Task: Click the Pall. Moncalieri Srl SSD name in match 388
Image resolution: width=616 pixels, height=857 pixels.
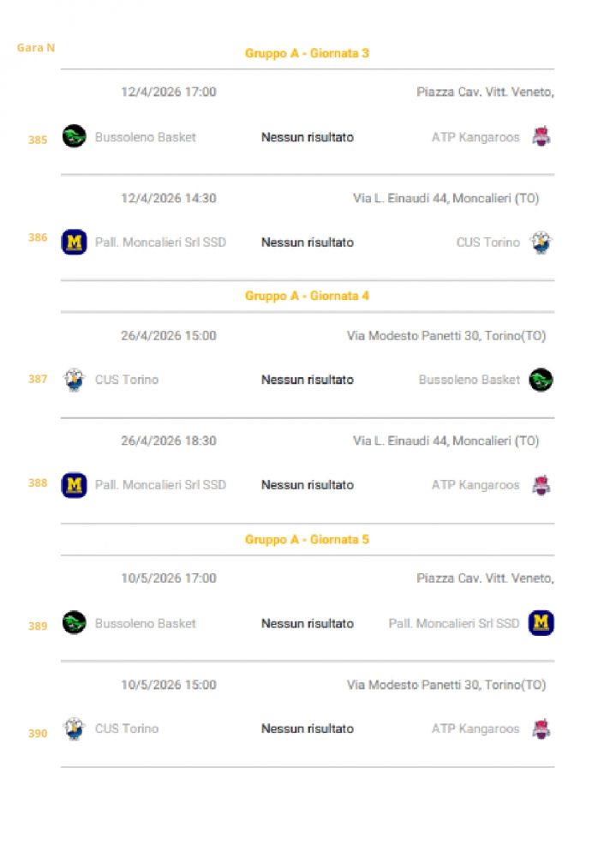Action: tap(160, 485)
